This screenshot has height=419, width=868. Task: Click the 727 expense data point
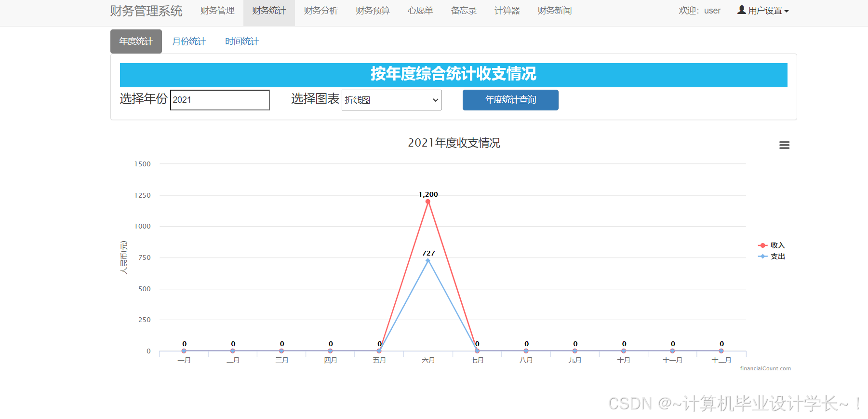[x=428, y=260]
